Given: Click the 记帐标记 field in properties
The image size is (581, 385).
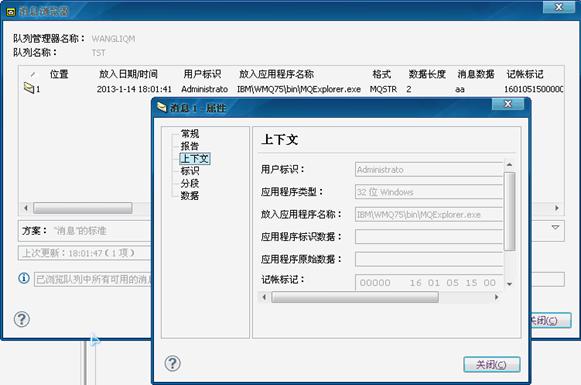Looking at the screenshot, I should point(429,282).
